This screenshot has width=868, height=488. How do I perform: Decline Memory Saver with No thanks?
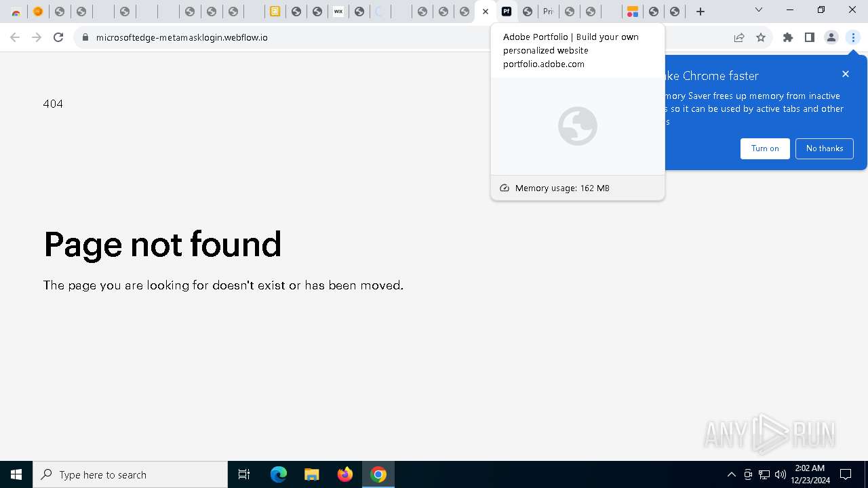point(825,148)
